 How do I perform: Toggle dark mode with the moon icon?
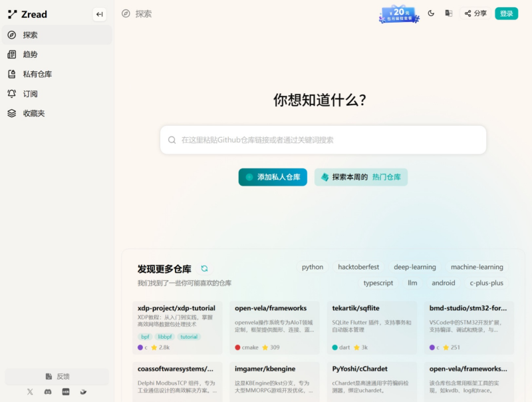(431, 13)
